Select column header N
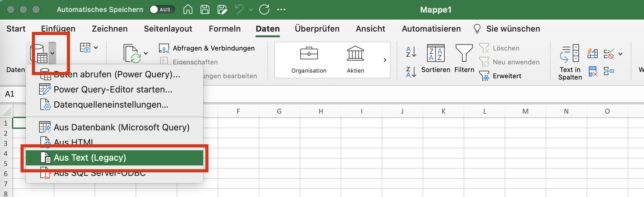 point(566,111)
